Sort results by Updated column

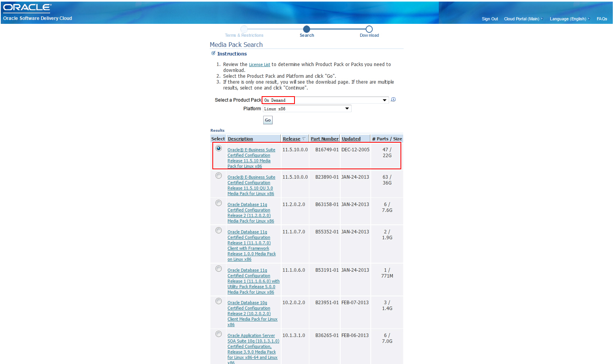tap(351, 139)
